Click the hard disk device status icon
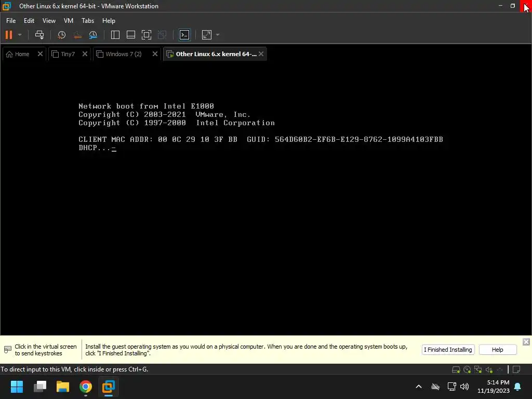 (456, 369)
